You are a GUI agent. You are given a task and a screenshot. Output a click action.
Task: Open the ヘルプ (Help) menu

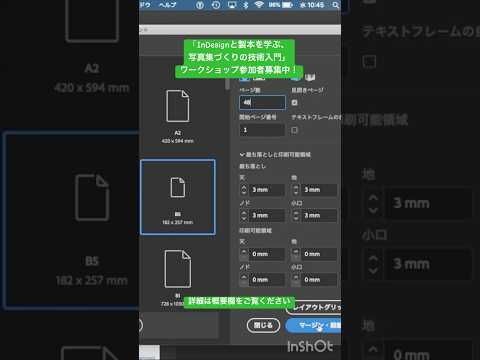(x=167, y=5)
